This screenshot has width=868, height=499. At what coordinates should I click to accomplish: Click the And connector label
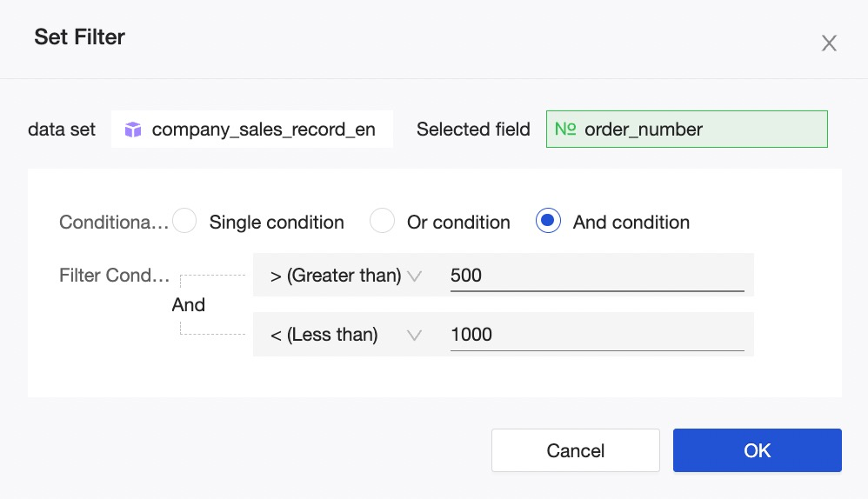click(189, 305)
